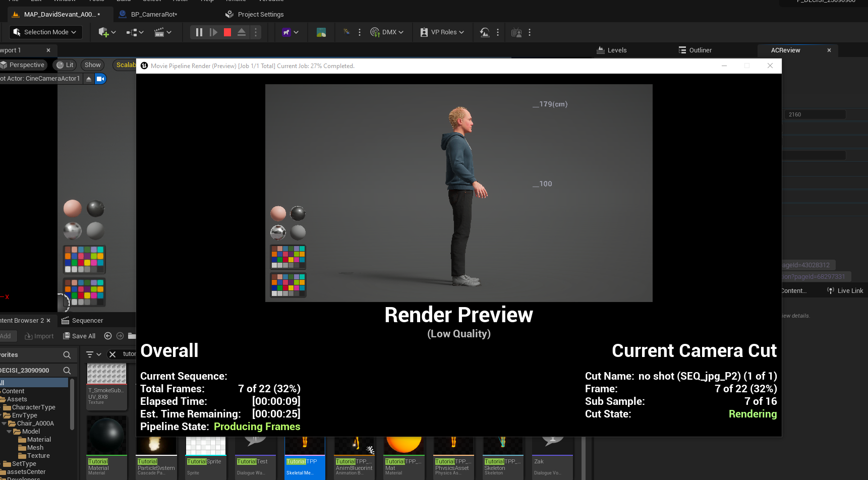Viewport: 868px width, 480px height.
Task: Open the purple platform icon dropdown
Action: (x=291, y=32)
